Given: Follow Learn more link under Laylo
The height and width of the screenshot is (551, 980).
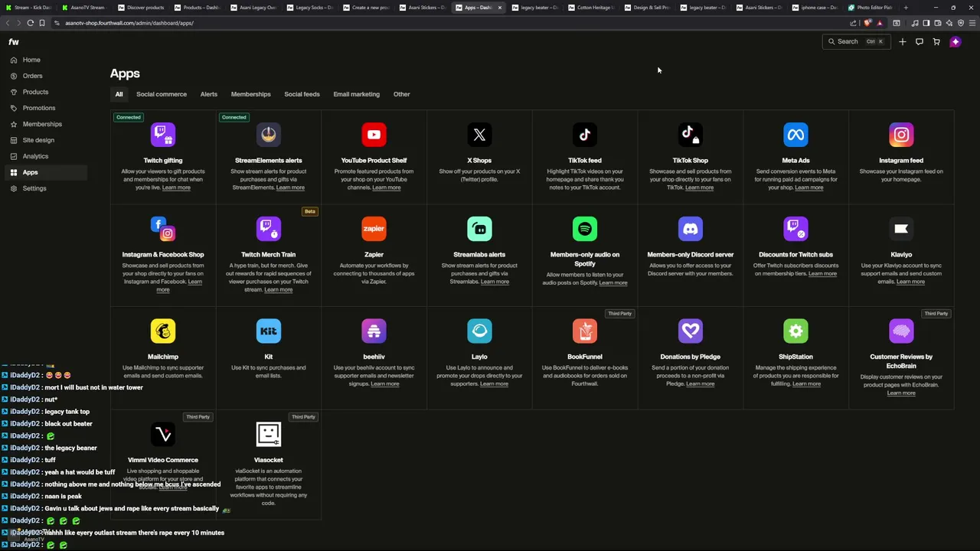Looking at the screenshot, I should 494,383.
